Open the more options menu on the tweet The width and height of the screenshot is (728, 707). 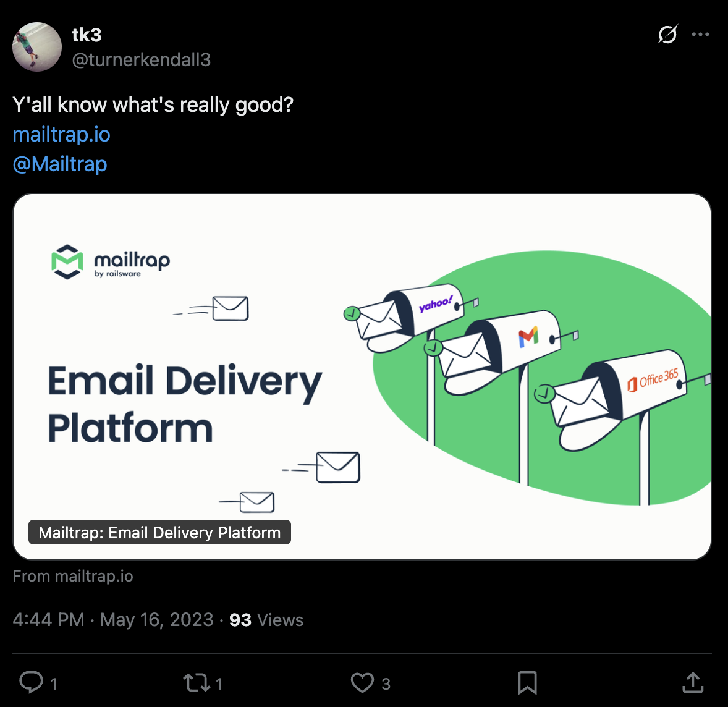(700, 35)
